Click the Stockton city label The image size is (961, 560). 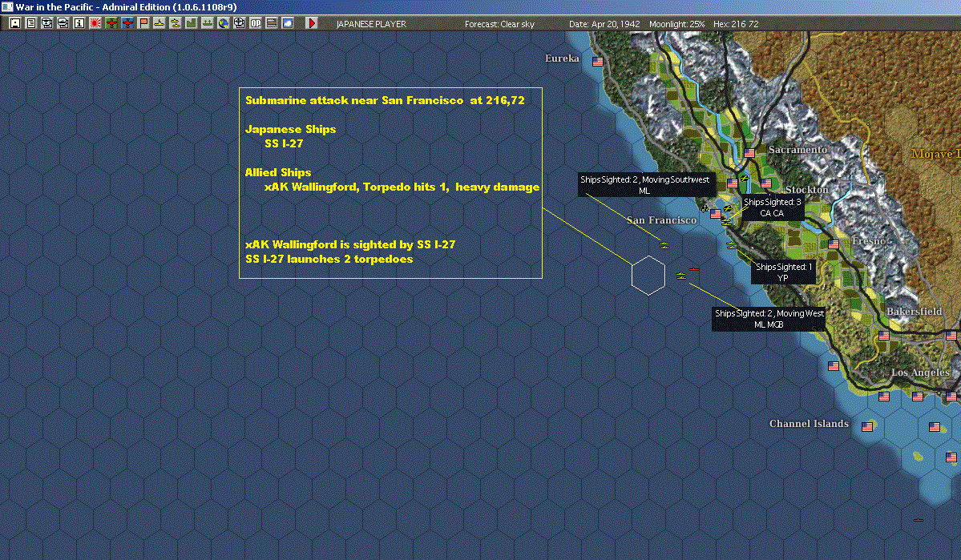click(x=806, y=190)
